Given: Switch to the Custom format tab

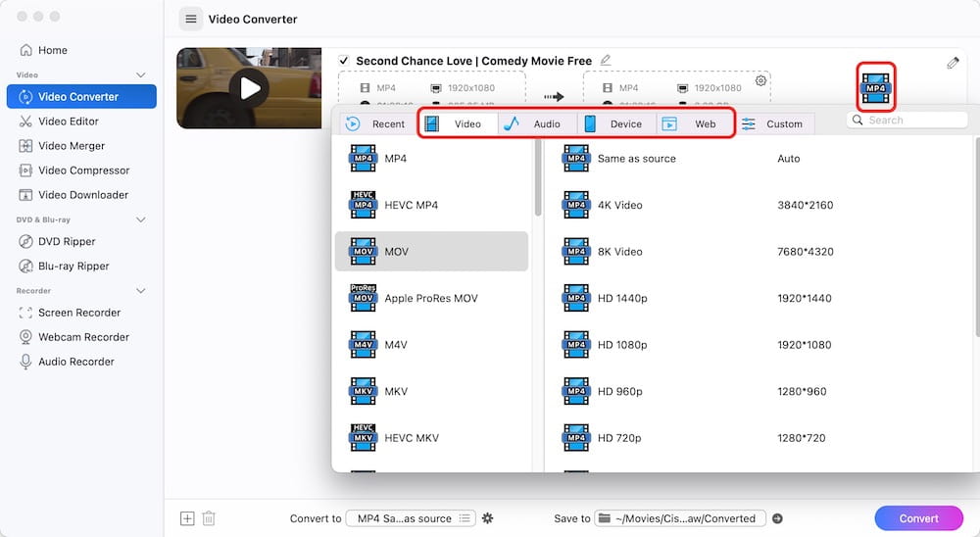Looking at the screenshot, I should pos(774,123).
